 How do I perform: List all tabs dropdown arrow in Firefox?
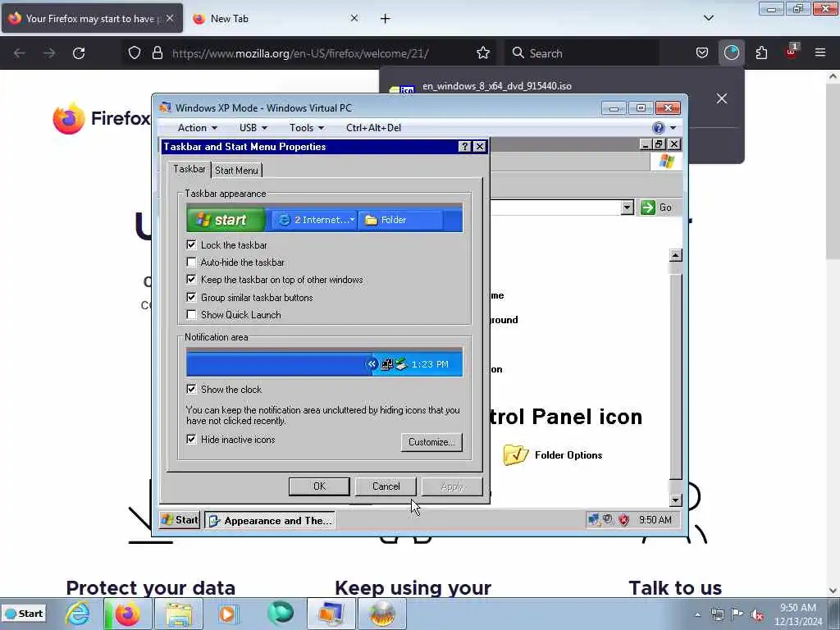tap(708, 18)
